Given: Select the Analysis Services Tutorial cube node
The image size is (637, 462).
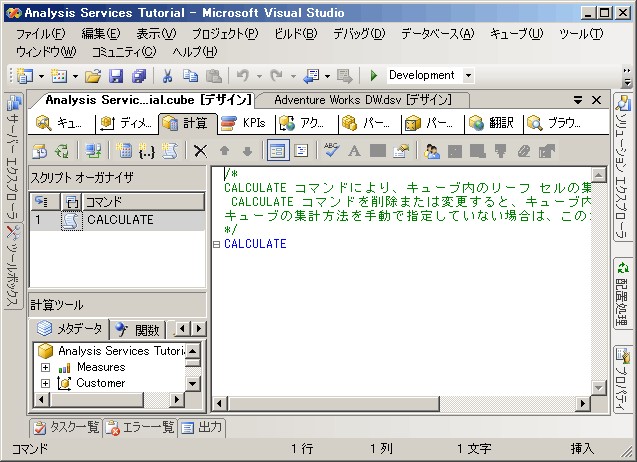Looking at the screenshot, I should click(111, 351).
